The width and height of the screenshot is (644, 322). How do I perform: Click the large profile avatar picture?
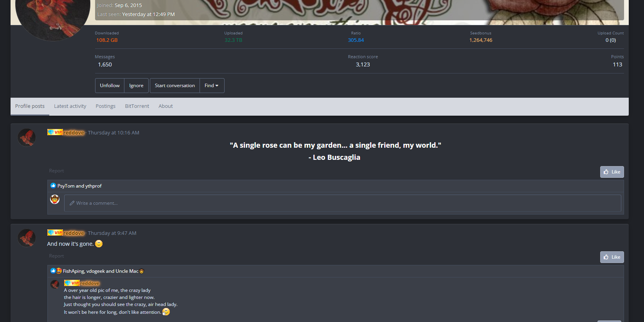[x=53, y=16]
